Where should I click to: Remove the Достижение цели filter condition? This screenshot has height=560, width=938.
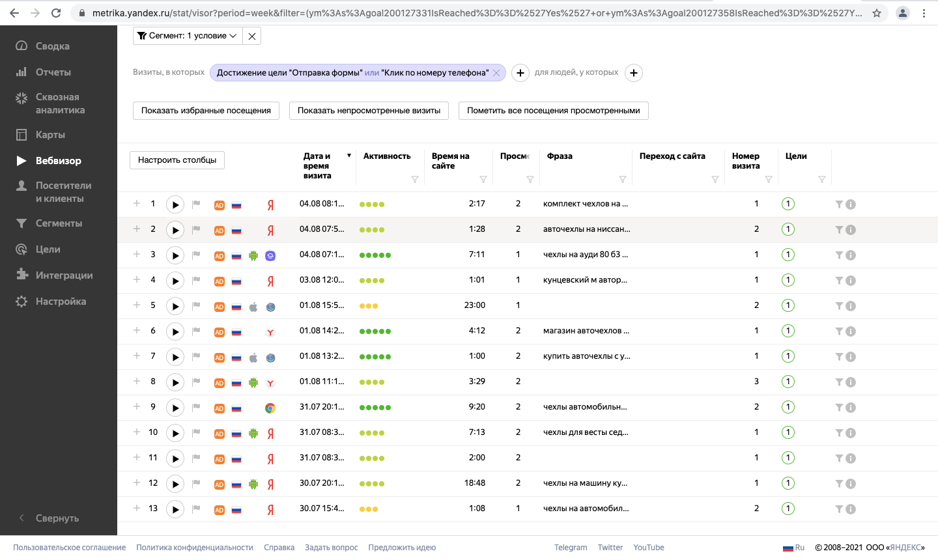[x=496, y=73]
